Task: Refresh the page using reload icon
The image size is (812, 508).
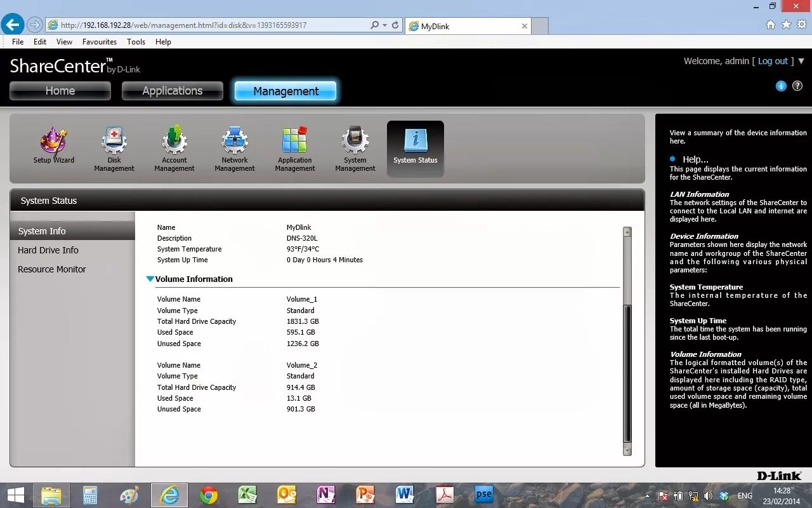Action: pyautogui.click(x=395, y=25)
